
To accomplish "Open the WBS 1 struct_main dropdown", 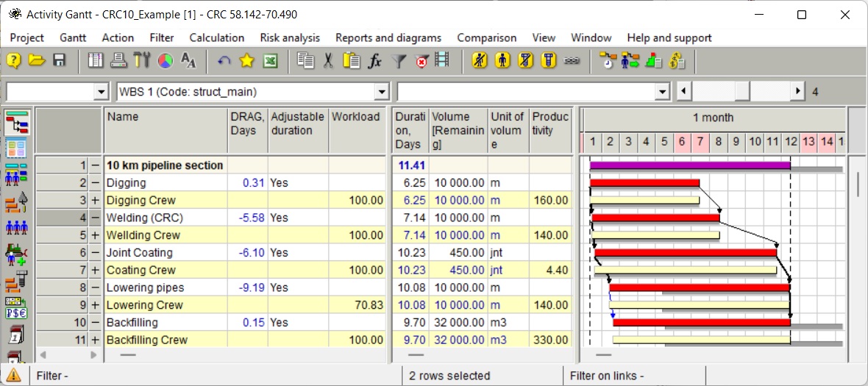I will pyautogui.click(x=382, y=92).
